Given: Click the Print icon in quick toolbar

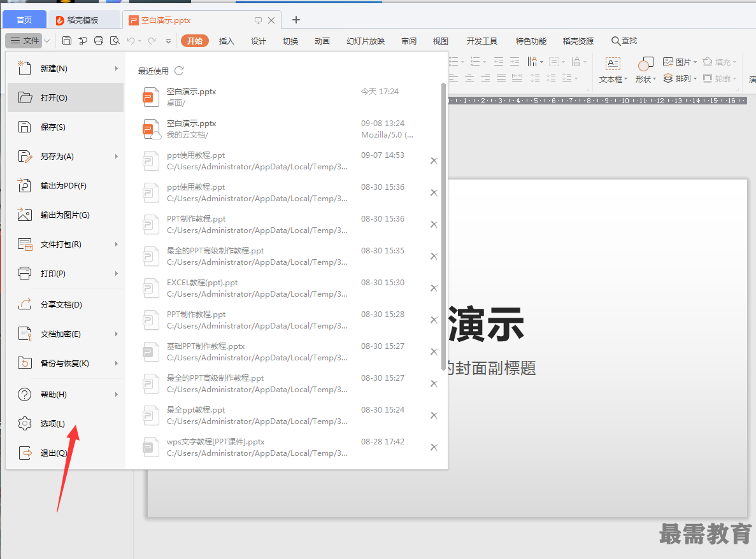Looking at the screenshot, I should [x=99, y=41].
